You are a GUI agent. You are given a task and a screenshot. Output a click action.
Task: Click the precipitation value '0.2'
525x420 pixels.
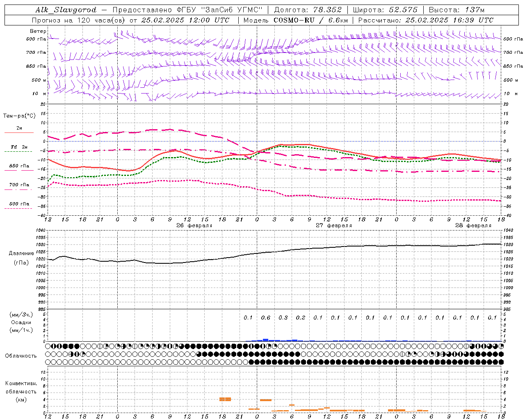click(x=301, y=317)
